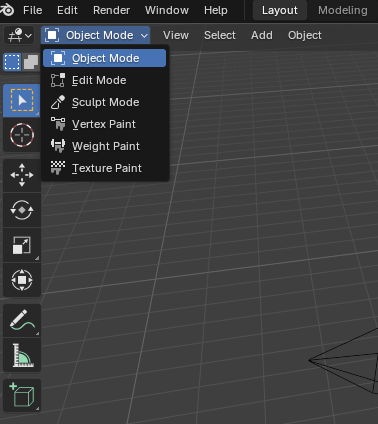Switch to the Modeling workspace tab
Screen dimensions: 378x424
click(x=343, y=10)
